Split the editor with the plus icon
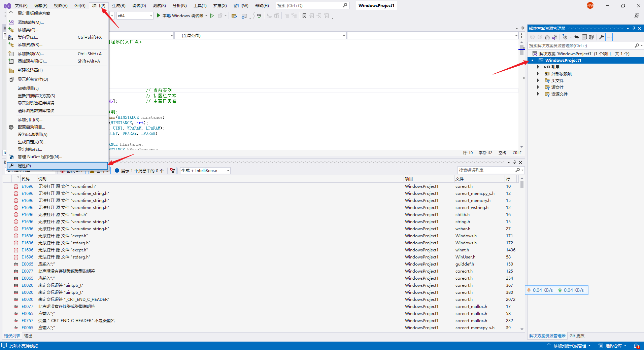Screen dimensions: 644x350 [x=521, y=35]
